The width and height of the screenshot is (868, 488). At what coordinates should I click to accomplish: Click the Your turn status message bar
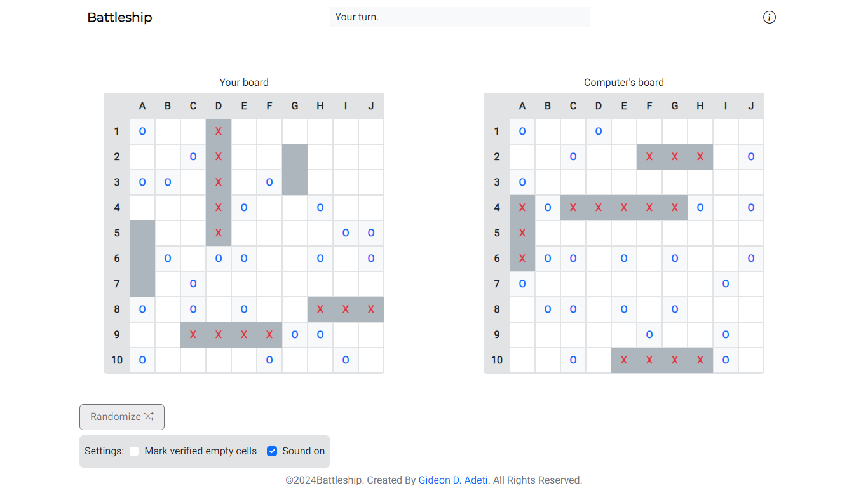click(459, 17)
